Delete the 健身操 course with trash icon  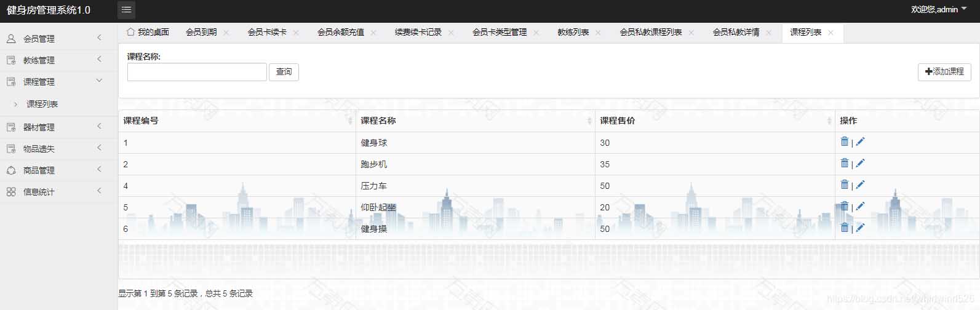[845, 228]
